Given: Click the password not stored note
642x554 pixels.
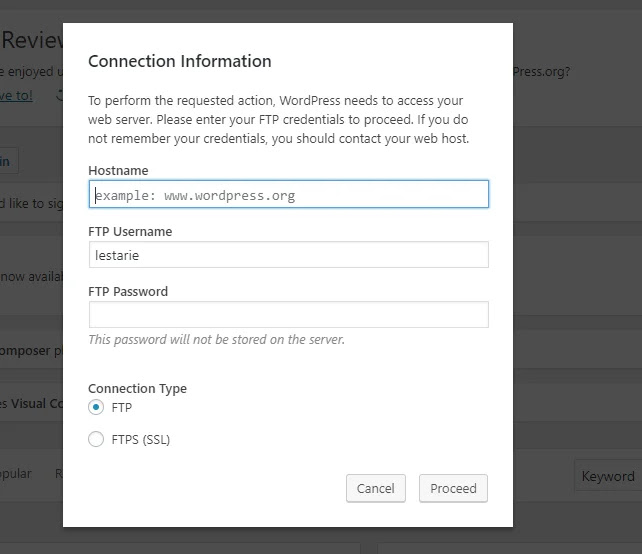Looking at the screenshot, I should pos(216,340).
